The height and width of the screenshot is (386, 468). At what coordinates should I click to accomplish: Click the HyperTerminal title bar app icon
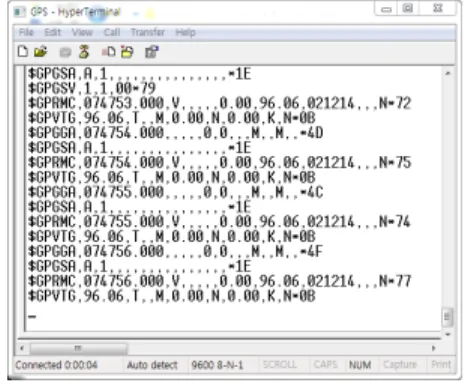tap(19, 12)
